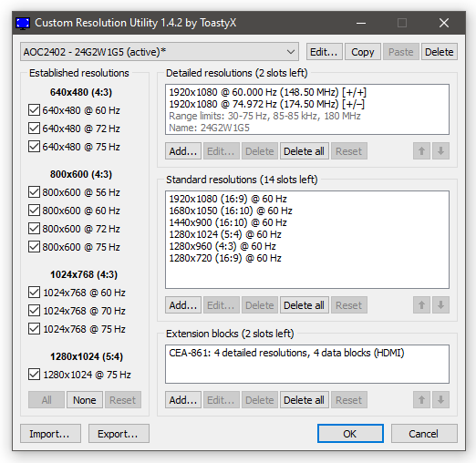Add an extension block
Viewport: 476px width, 463px height.
pyautogui.click(x=183, y=400)
